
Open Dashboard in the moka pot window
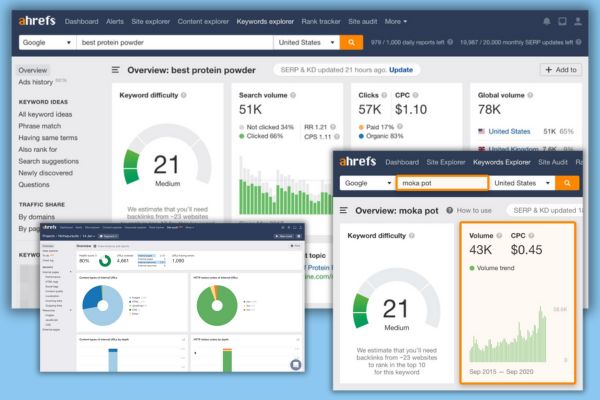pos(402,162)
